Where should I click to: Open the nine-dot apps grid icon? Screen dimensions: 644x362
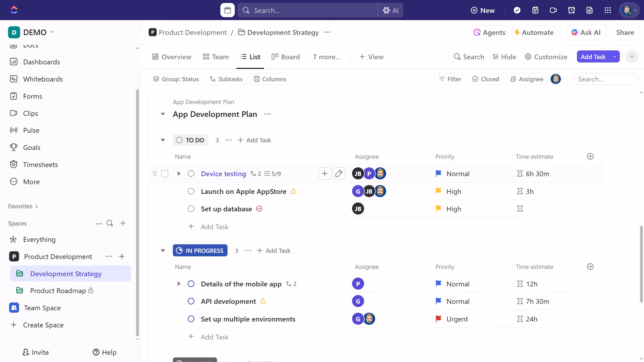point(608,10)
